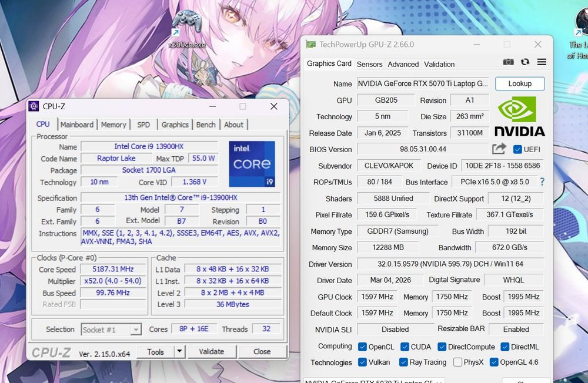Click Bus Interface question mark help
Viewport: 588px width, 383px height.
point(542,182)
